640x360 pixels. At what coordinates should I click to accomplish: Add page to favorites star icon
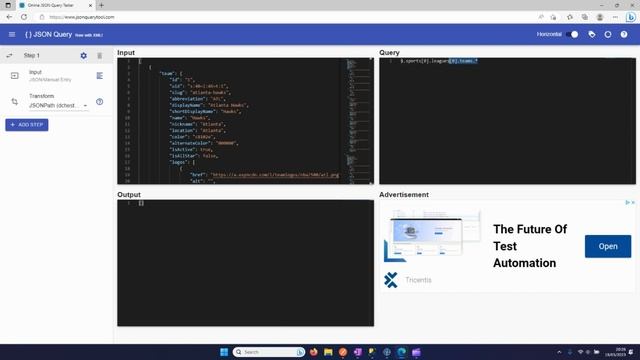click(553, 17)
